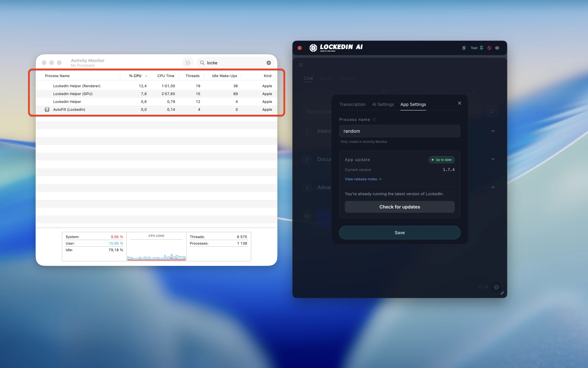Click the User 10,86 % value

click(116, 243)
